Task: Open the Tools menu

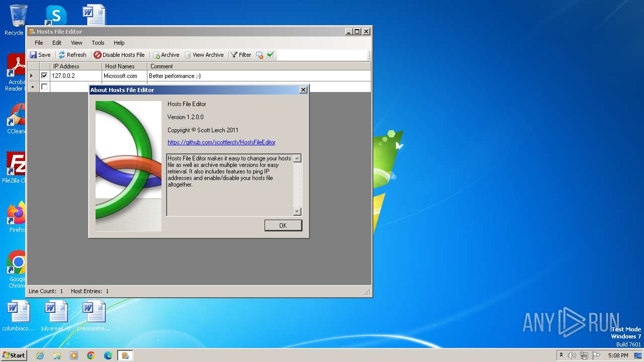Action: click(x=98, y=43)
